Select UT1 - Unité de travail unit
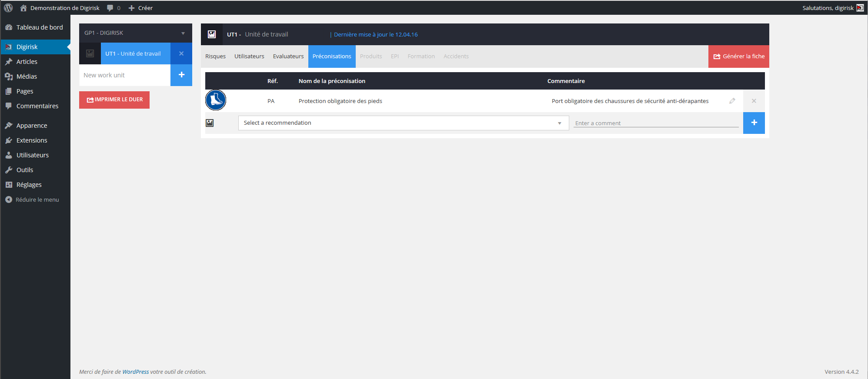 tap(136, 53)
